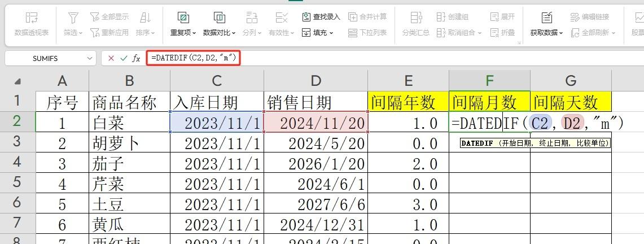Expand the 有效性 dropdown arrow

pyautogui.click(x=292, y=33)
